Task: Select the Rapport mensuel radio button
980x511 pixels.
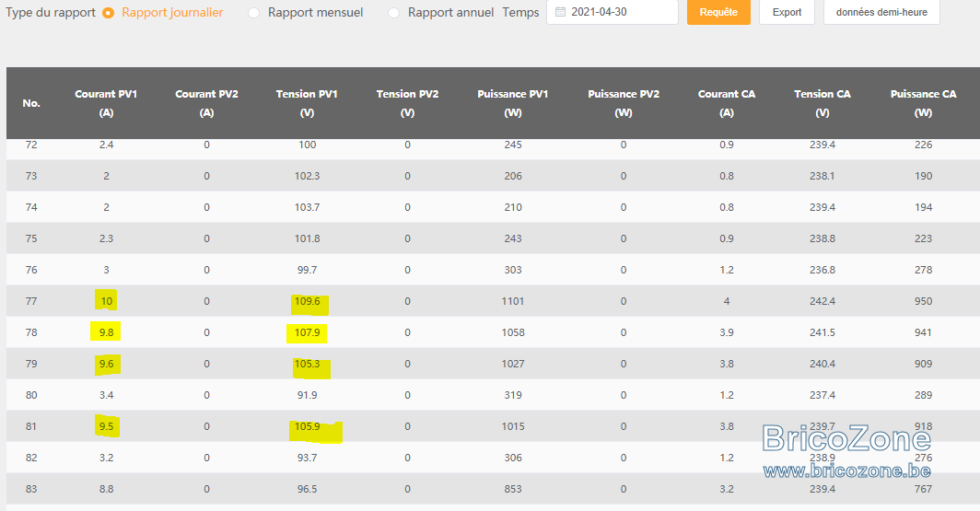Action: click(254, 13)
